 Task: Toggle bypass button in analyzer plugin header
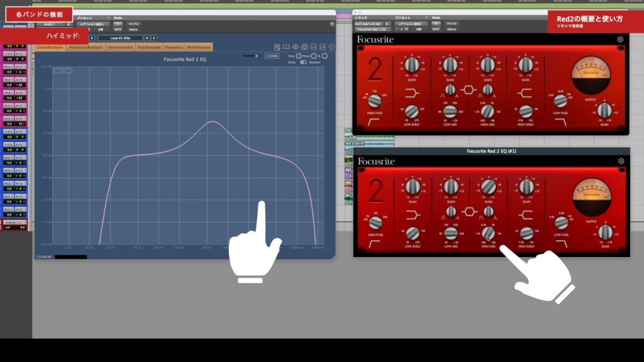coord(133,25)
